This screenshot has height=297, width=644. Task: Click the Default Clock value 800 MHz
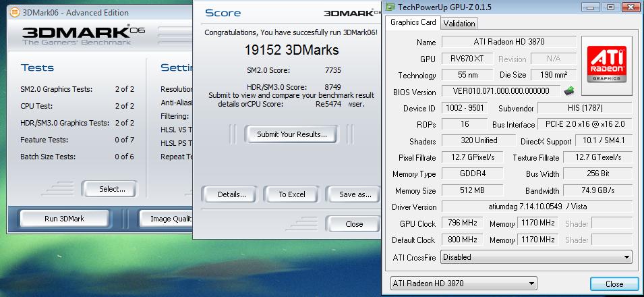click(463, 240)
